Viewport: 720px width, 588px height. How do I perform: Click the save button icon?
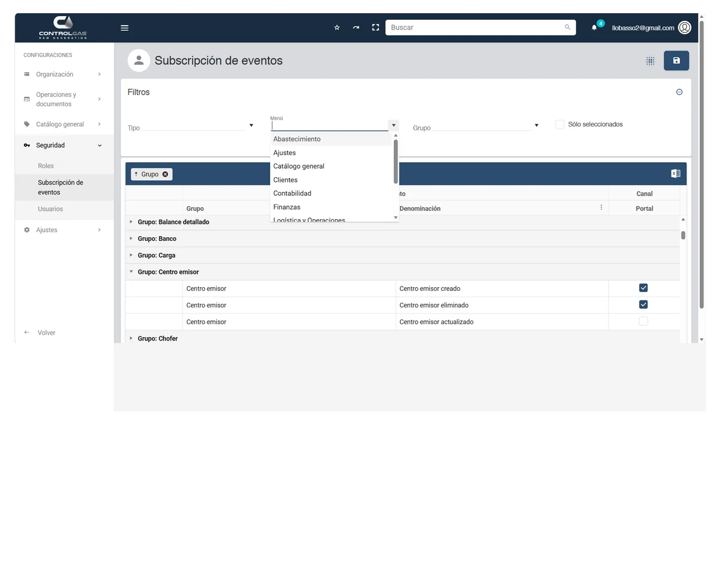pos(676,61)
